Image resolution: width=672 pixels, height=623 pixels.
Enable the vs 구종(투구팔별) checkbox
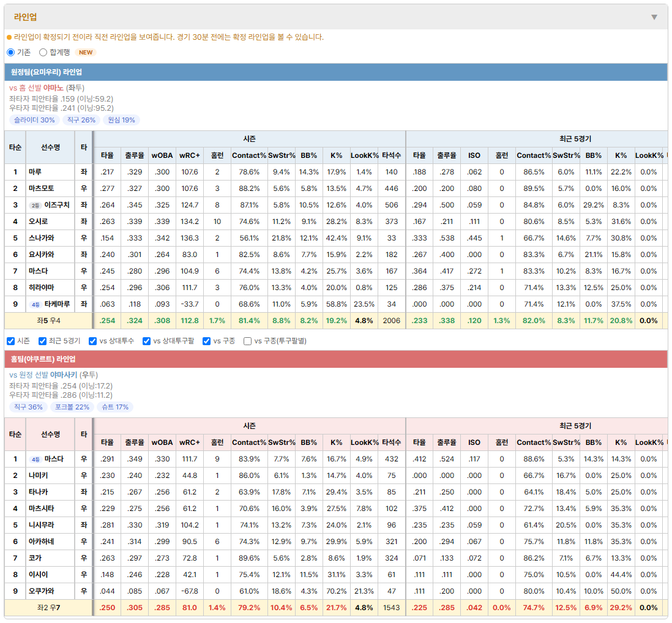[247, 341]
